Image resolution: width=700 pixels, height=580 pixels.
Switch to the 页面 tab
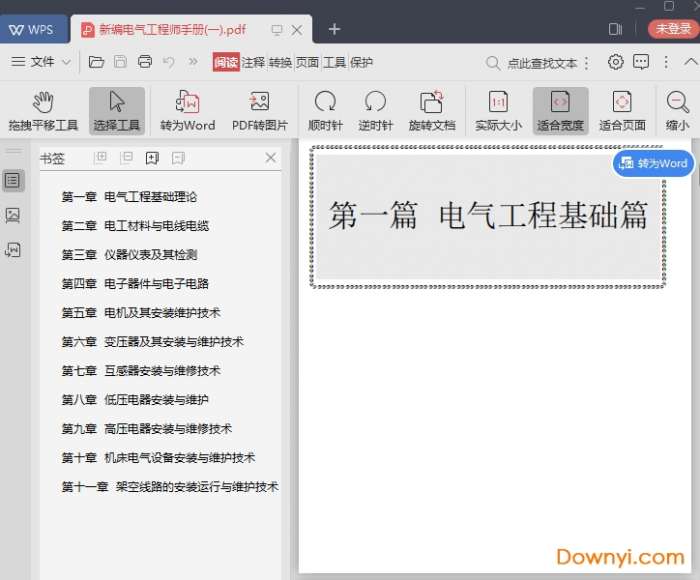(x=307, y=62)
